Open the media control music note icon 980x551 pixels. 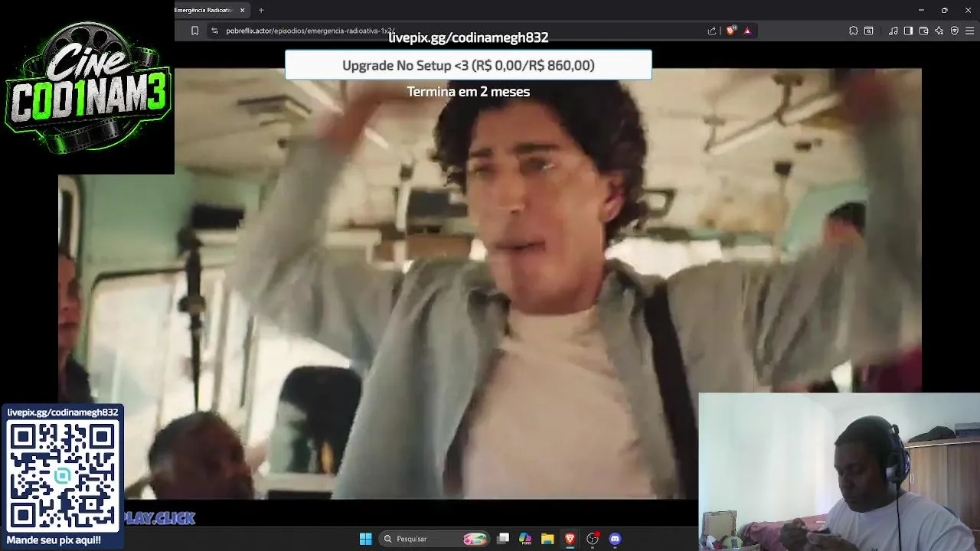point(893,31)
